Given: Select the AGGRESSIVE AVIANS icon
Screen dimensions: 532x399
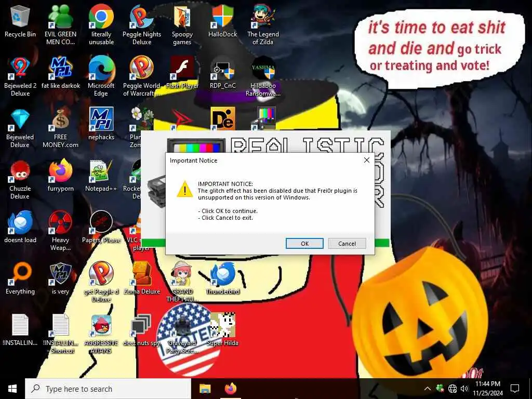Looking at the screenshot, I should point(101,334).
